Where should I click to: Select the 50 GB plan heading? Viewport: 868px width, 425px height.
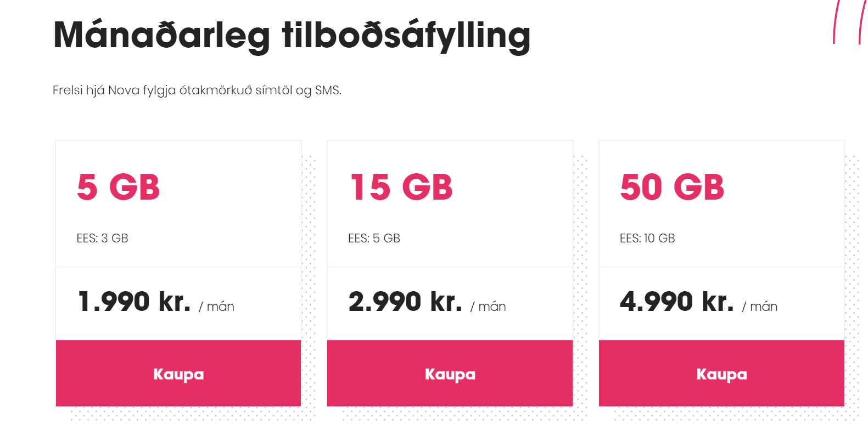click(x=672, y=187)
